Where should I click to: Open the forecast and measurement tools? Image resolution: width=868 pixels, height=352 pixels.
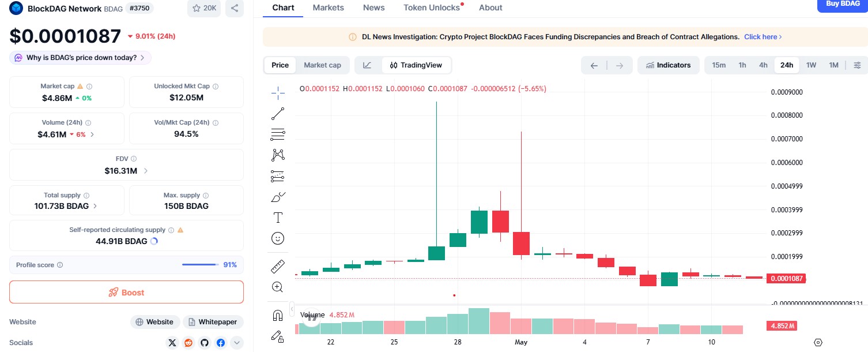[x=278, y=176]
